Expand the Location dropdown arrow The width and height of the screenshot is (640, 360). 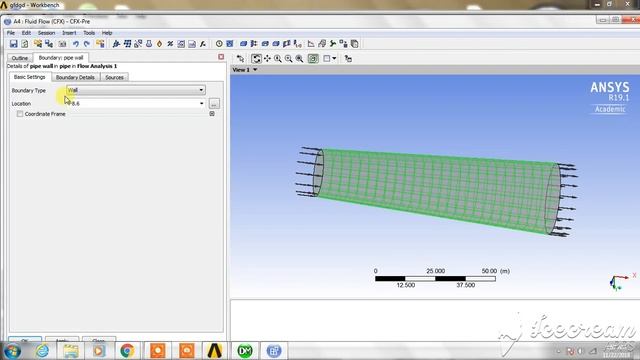click(x=201, y=103)
